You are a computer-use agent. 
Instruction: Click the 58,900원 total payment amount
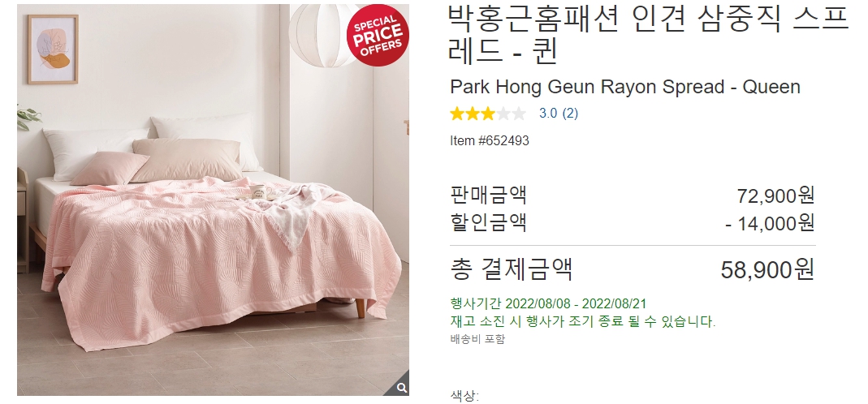pyautogui.click(x=768, y=269)
